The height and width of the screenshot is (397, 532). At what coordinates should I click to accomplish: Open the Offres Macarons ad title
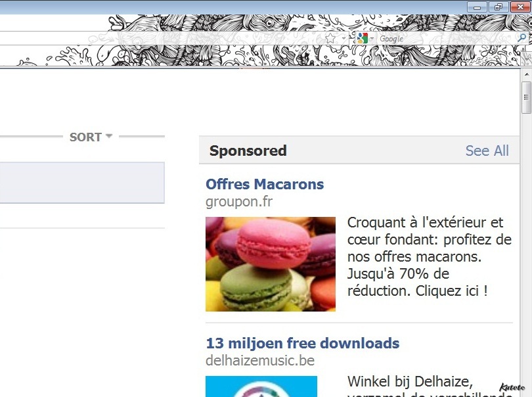265,184
